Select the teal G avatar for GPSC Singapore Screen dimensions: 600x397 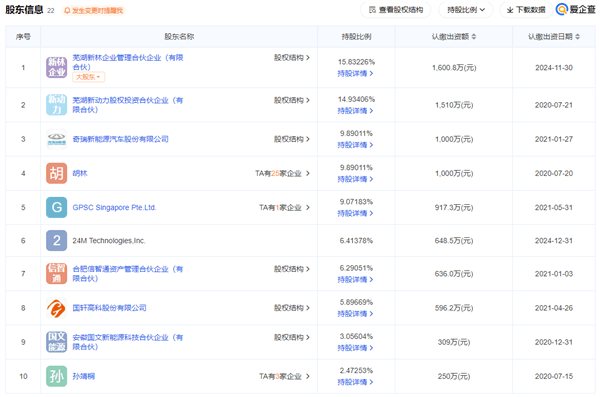tap(57, 207)
